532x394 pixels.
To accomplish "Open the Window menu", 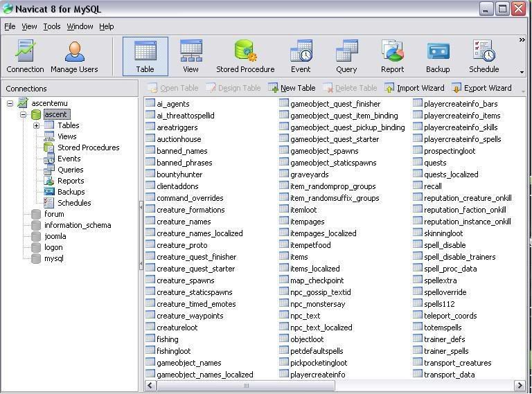I will pos(80,26).
